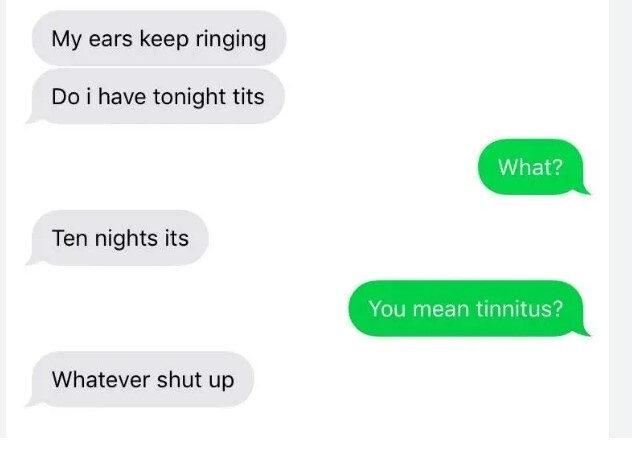Tap the 'Ten nights its' message bubble

(117, 238)
